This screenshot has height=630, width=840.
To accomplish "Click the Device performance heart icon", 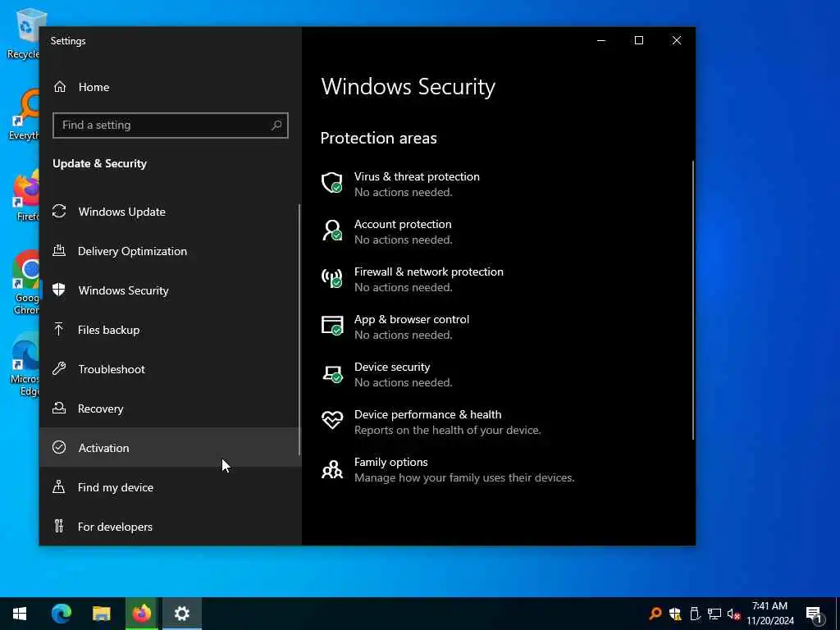I will [x=331, y=420].
